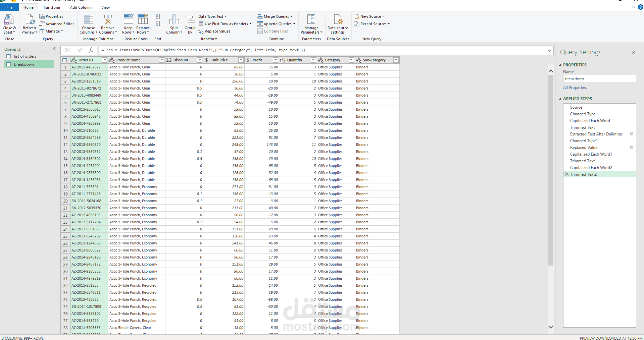
Task: Open Unit Price column filter dropdown
Action: click(x=241, y=60)
